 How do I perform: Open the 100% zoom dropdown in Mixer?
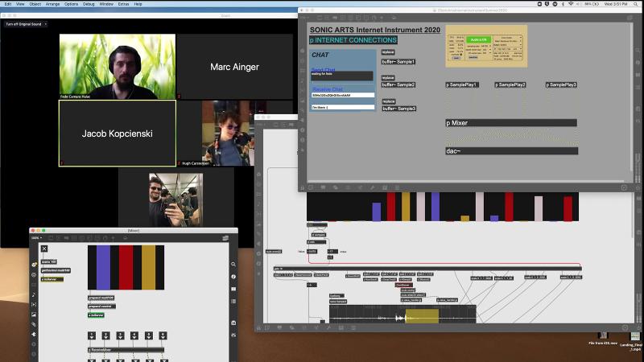click(x=37, y=238)
